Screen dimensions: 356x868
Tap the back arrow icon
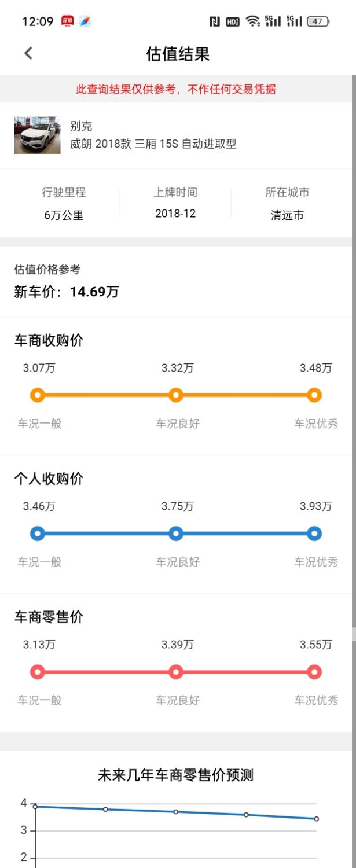coord(28,53)
